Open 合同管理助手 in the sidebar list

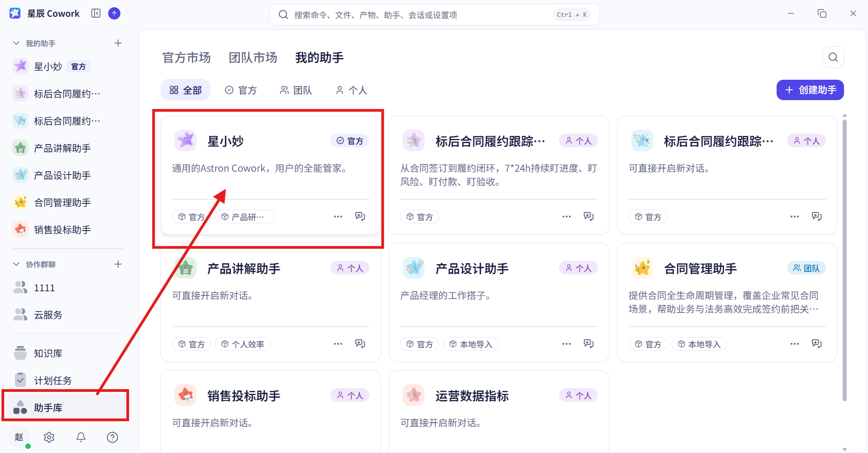68,202
